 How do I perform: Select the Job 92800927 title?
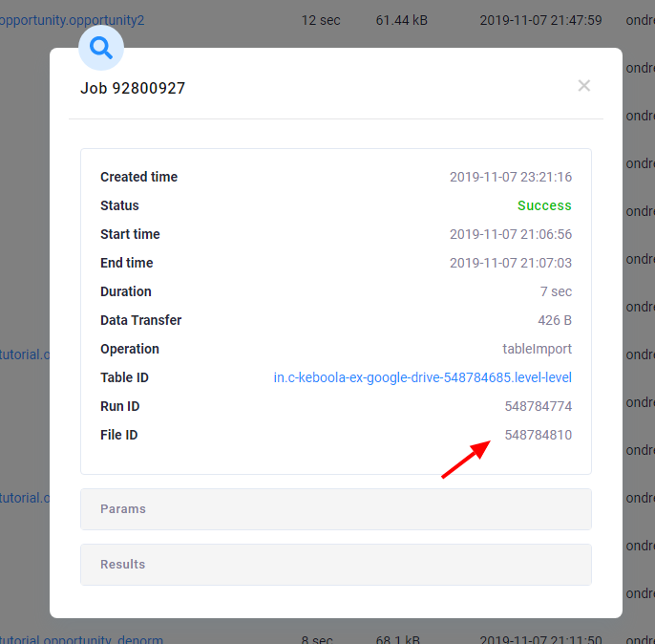[133, 88]
